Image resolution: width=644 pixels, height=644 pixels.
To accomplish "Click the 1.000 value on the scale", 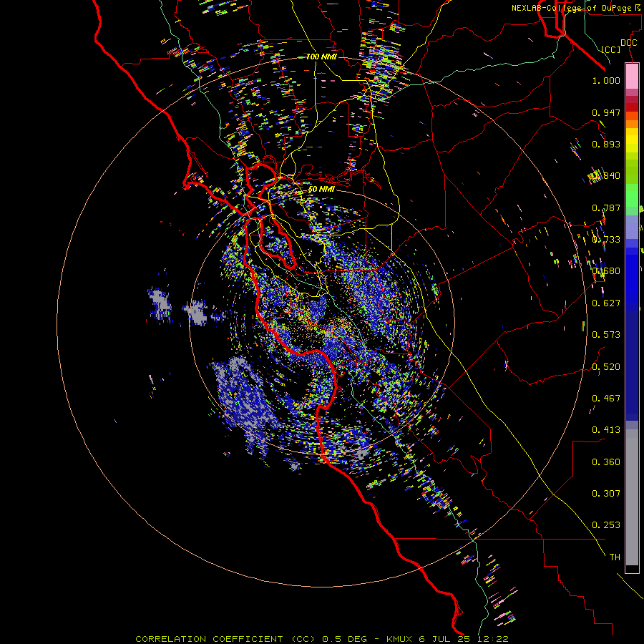I will pyautogui.click(x=606, y=80).
